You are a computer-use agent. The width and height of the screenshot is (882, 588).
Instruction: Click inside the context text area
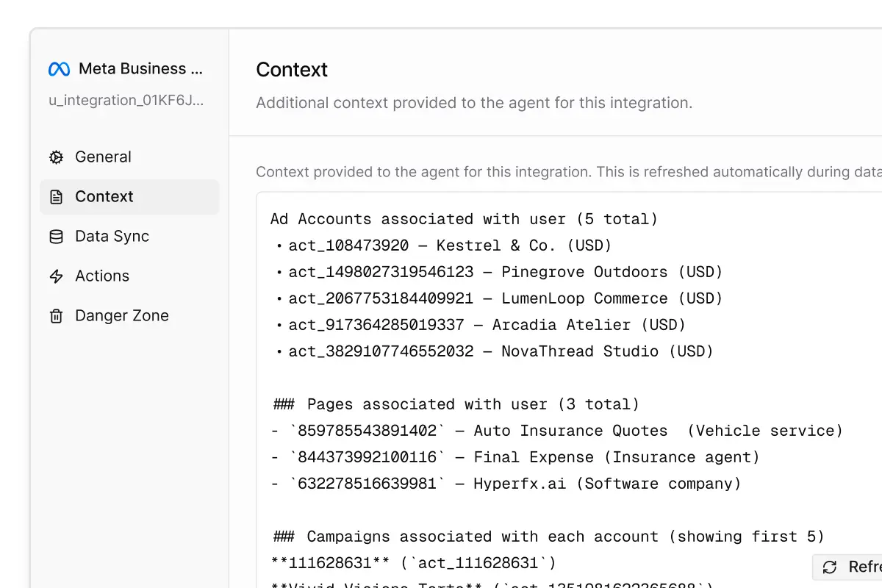569,390
